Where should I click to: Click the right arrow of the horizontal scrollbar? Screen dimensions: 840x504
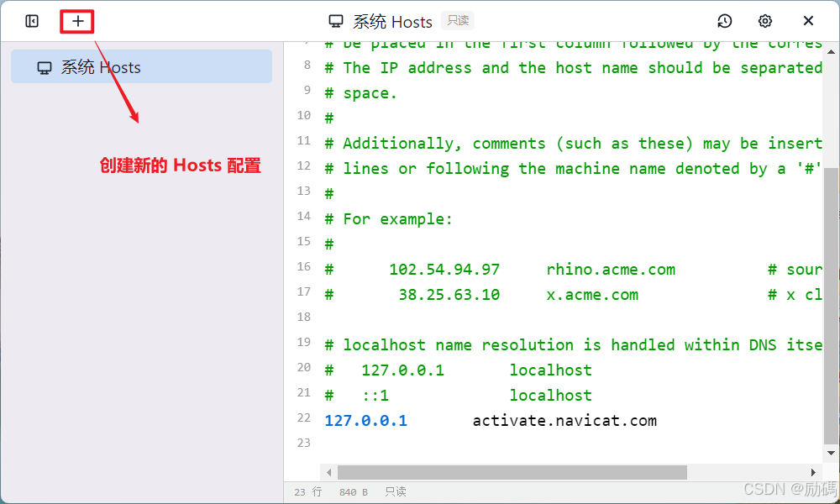click(813, 472)
